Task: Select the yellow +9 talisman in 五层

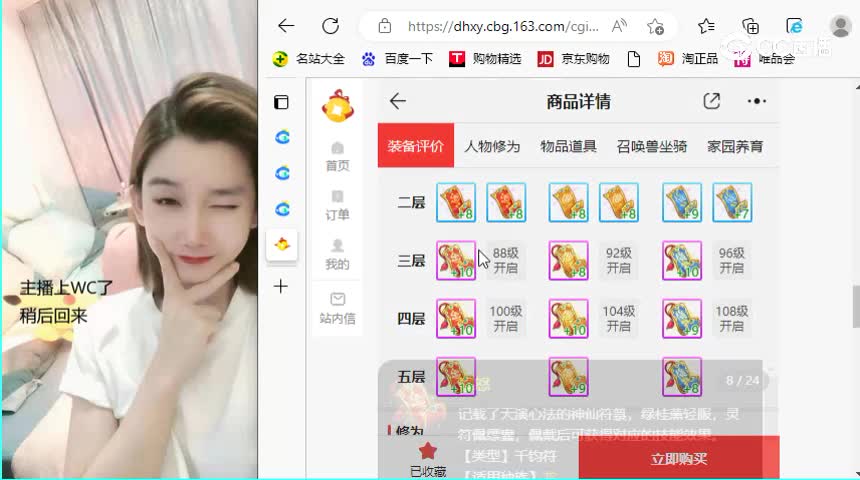Action: pyautogui.click(x=569, y=377)
